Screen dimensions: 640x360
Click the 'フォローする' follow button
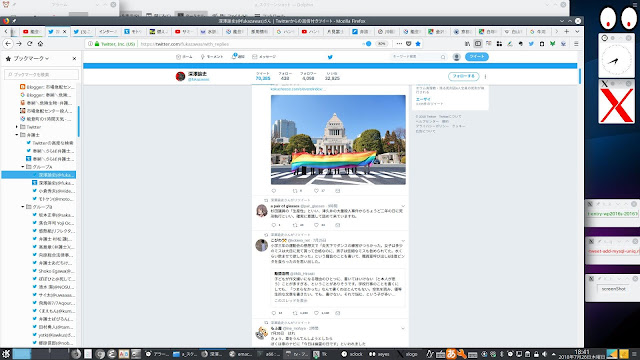(x=464, y=76)
